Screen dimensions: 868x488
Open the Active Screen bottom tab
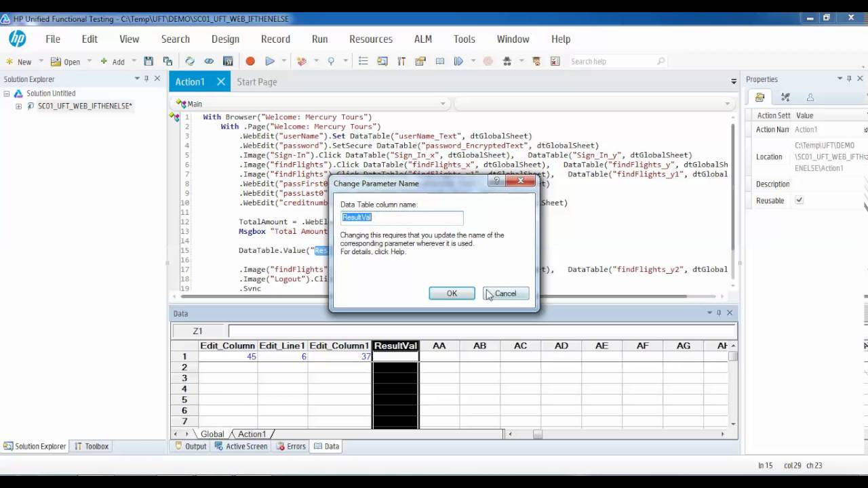tap(241, 446)
